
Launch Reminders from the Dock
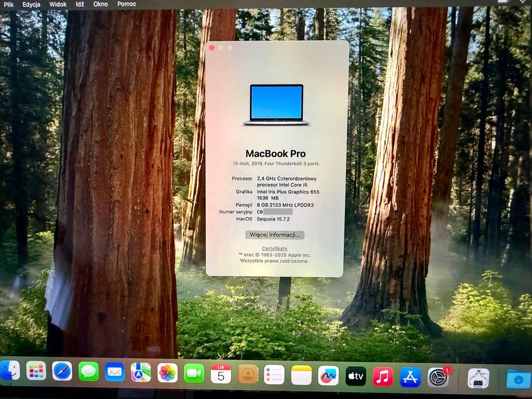coord(274,374)
